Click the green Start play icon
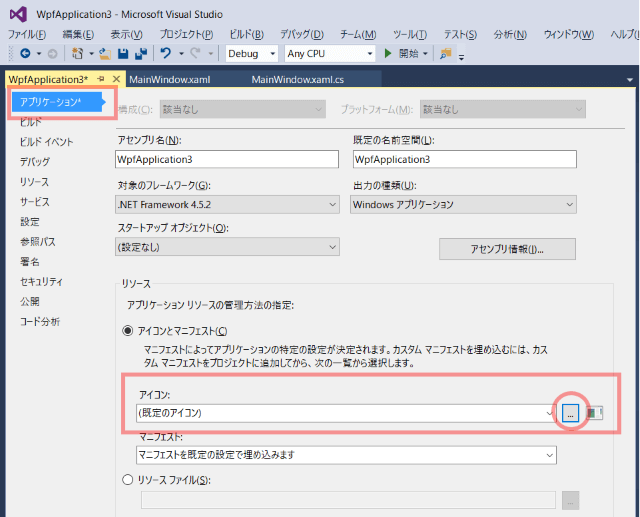Image resolution: width=640 pixels, height=517 pixels. [388, 53]
